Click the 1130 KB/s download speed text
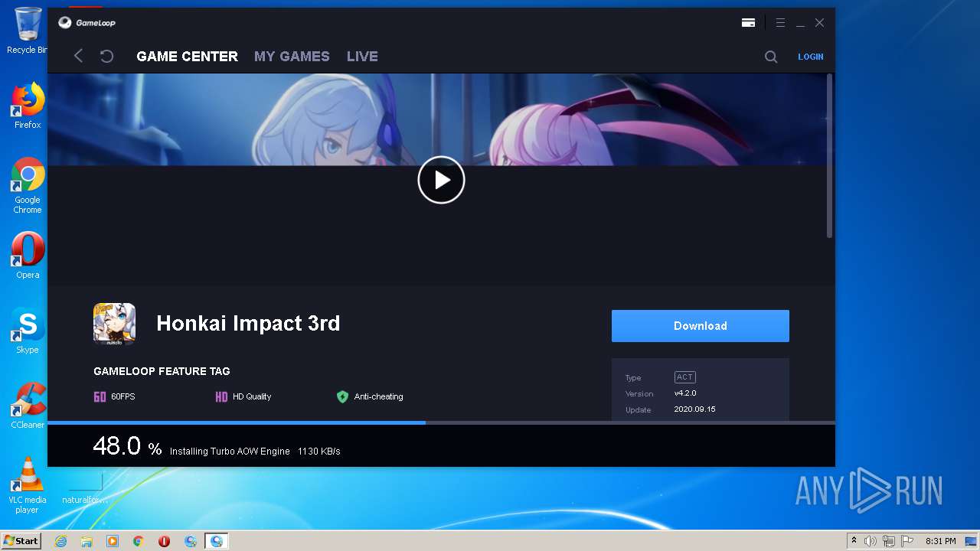Screen dimensions: 980x551 319,452
